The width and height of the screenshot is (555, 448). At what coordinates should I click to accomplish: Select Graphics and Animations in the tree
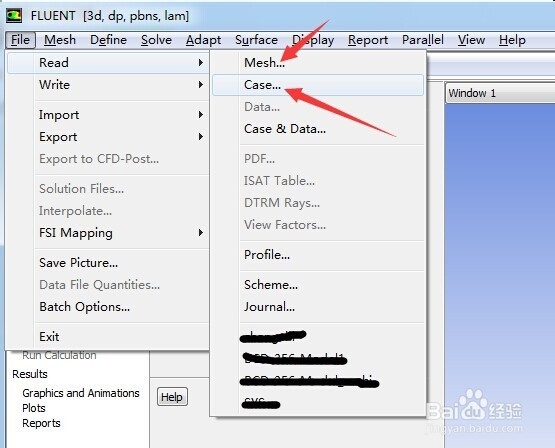[x=81, y=393]
